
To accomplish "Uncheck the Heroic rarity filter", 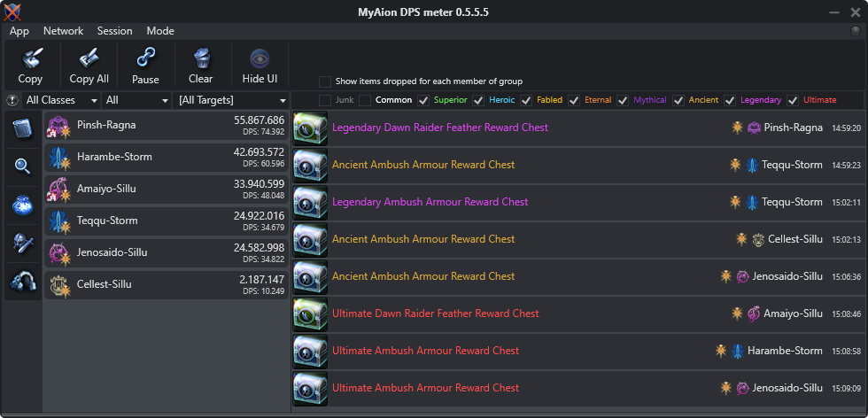I will tap(479, 100).
